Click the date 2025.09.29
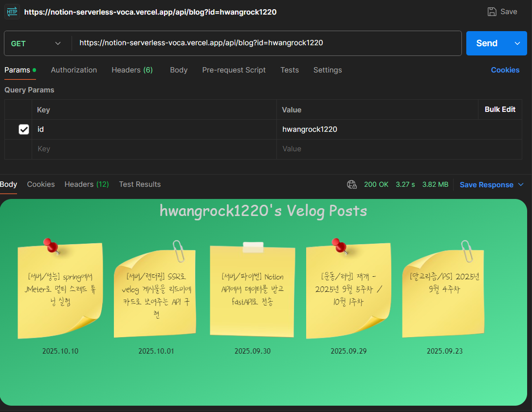532x412 pixels. [x=349, y=351]
